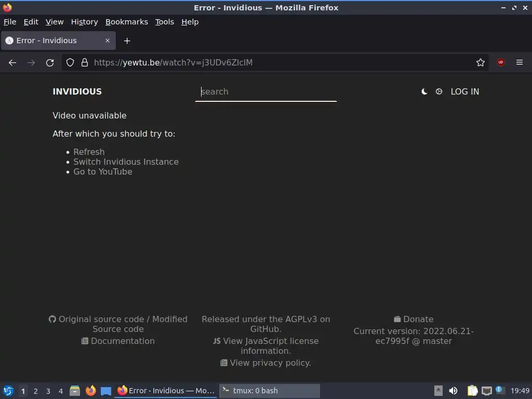Switch to tmux: 0 bash window
532x399 pixels.
270,391
